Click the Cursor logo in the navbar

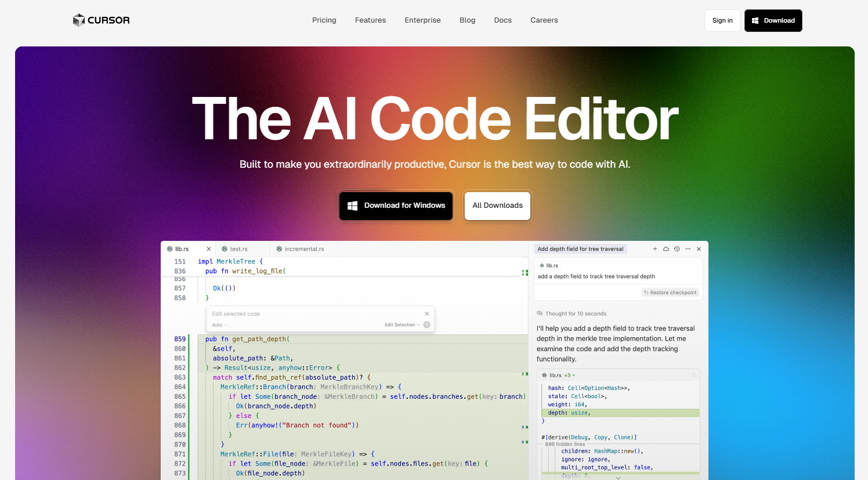[x=101, y=20]
